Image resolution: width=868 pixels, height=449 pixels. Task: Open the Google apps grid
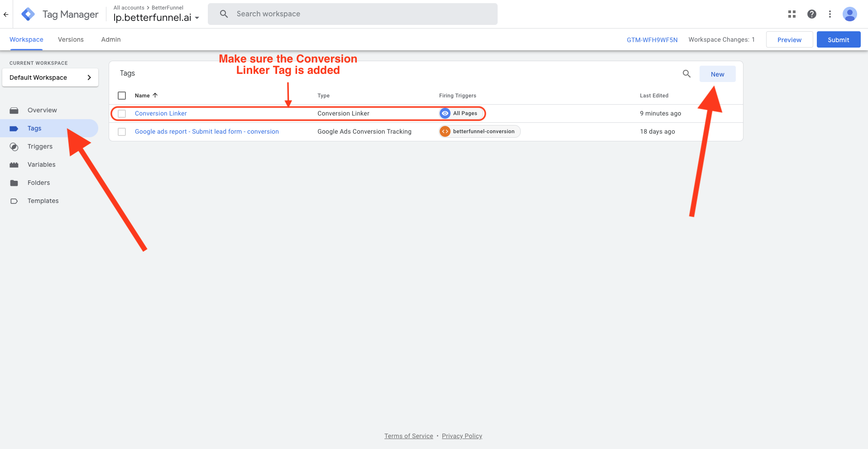(791, 14)
